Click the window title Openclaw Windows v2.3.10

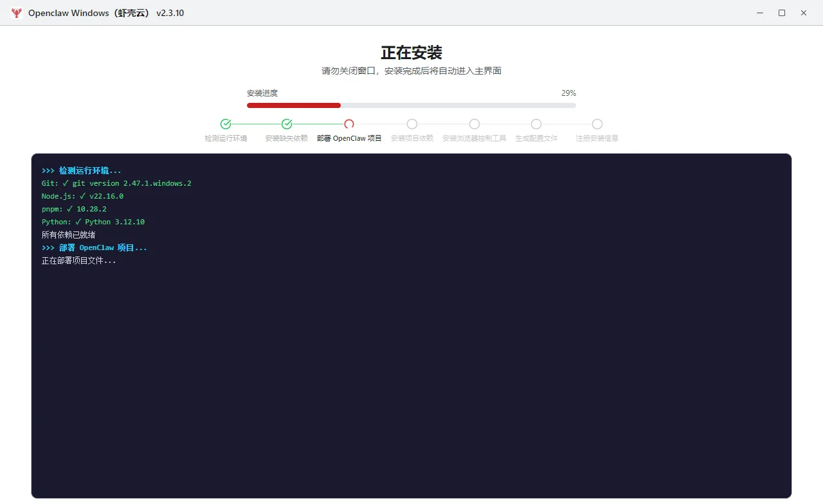coord(106,13)
